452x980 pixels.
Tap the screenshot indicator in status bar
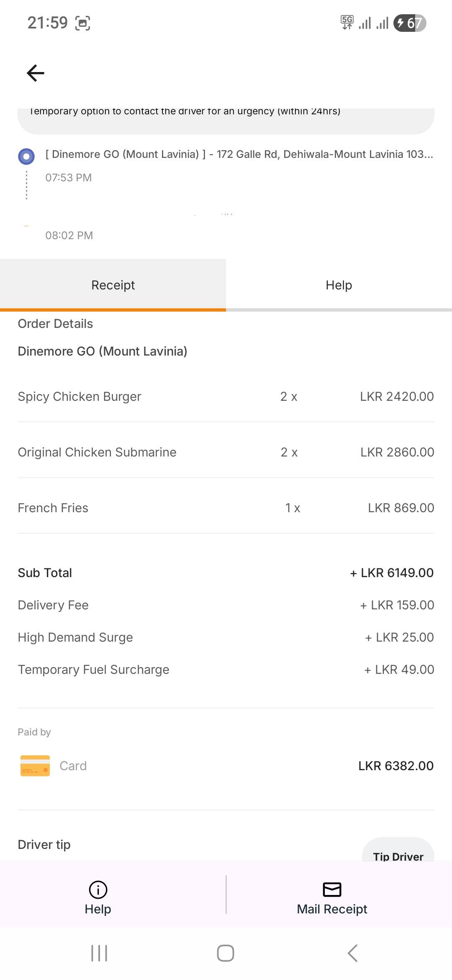click(82, 23)
